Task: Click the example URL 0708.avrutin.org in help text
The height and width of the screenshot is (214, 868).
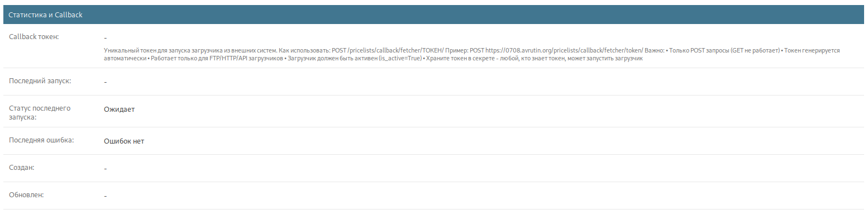Action: pyautogui.click(x=565, y=50)
